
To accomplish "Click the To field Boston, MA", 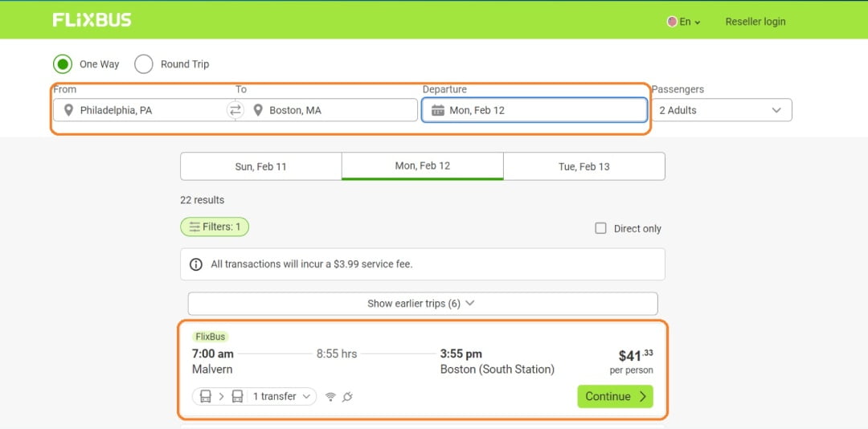I will tap(326, 110).
